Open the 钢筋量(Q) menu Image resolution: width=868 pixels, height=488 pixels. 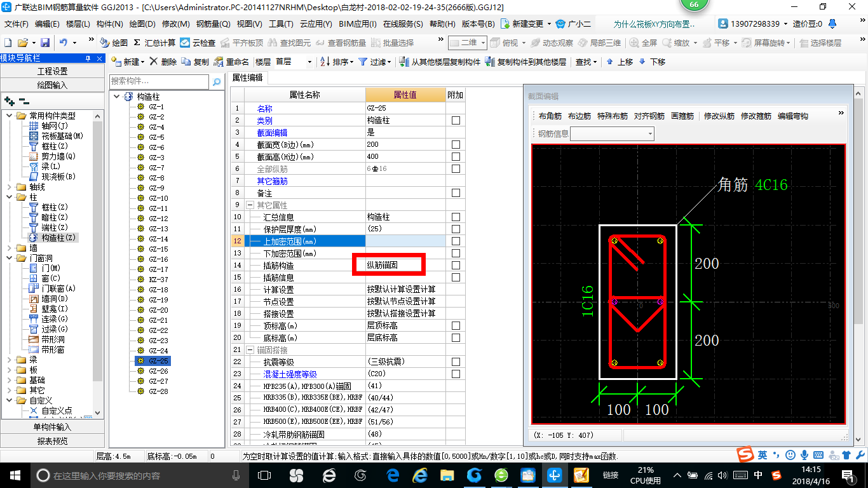[213, 24]
